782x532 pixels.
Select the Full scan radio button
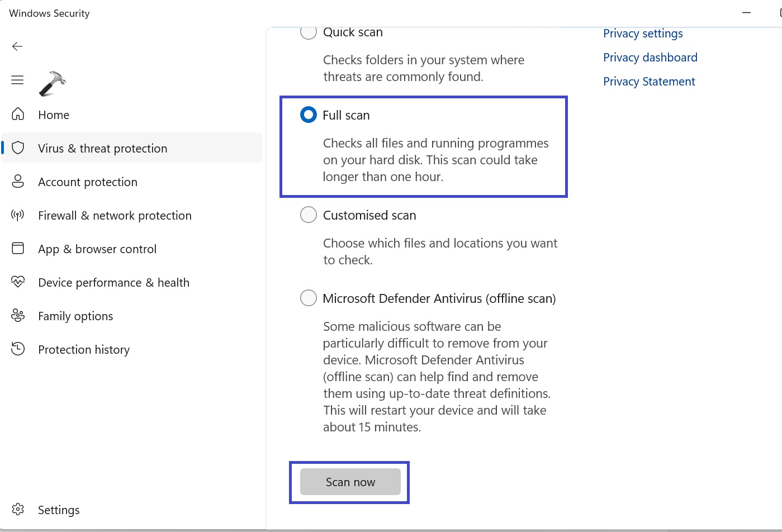(x=309, y=115)
